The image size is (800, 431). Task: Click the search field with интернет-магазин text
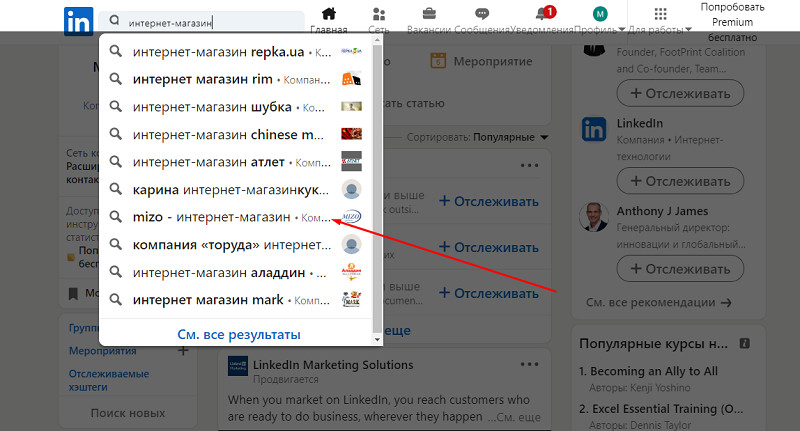point(202,22)
